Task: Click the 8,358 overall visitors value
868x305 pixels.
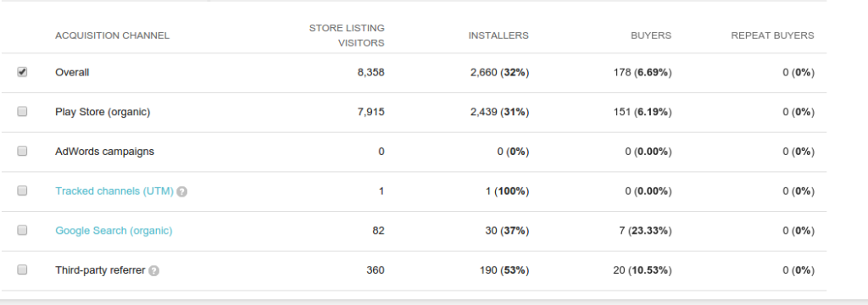Action: pos(371,73)
